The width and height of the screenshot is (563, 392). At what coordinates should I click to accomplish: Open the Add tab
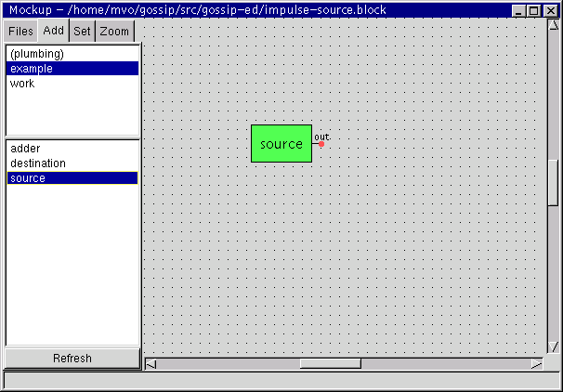point(54,31)
